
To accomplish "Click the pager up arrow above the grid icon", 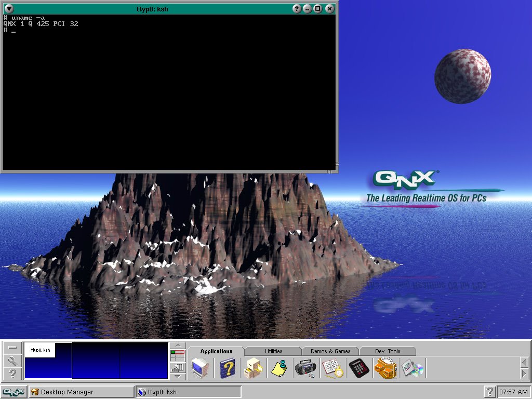I will click(178, 345).
